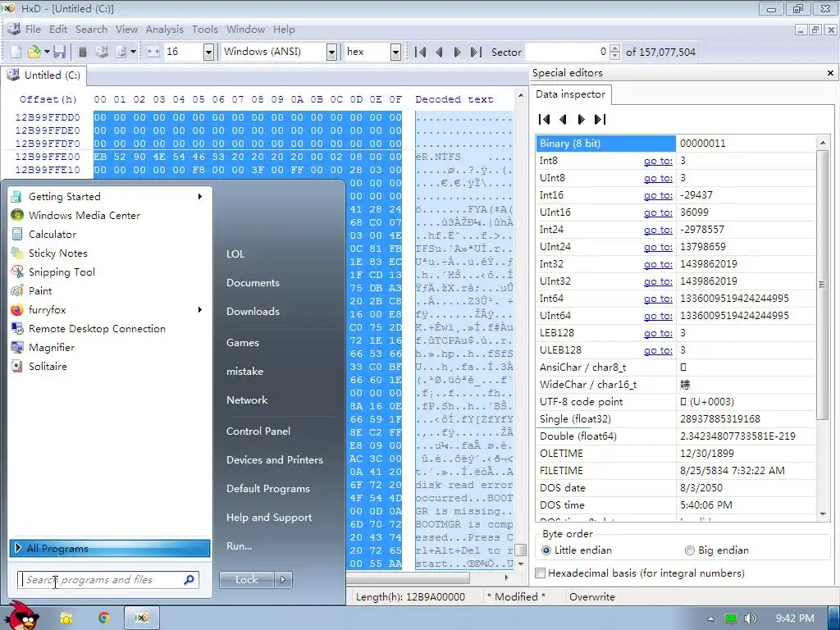Click the Save floppy disk icon
This screenshot has width=840, height=630.
click(x=59, y=52)
